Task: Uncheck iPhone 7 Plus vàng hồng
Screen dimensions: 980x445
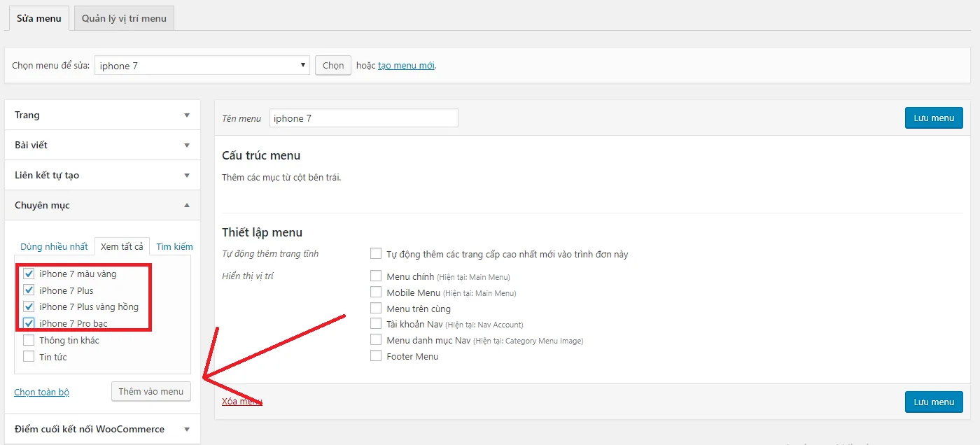Action: [x=29, y=306]
